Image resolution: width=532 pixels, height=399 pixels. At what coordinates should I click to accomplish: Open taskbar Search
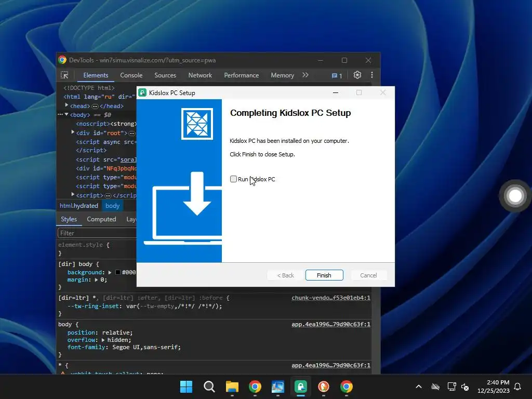[209, 387]
